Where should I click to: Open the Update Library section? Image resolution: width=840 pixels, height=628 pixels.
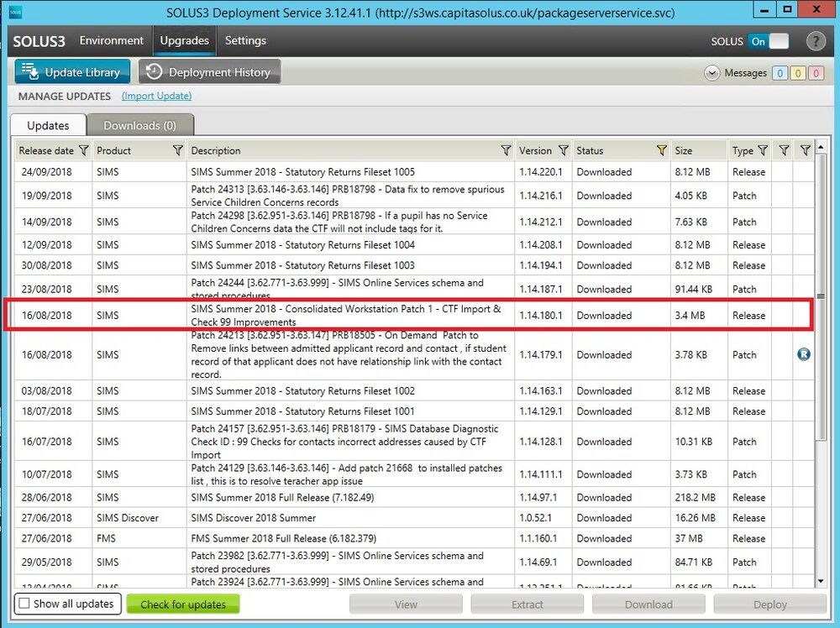point(72,71)
